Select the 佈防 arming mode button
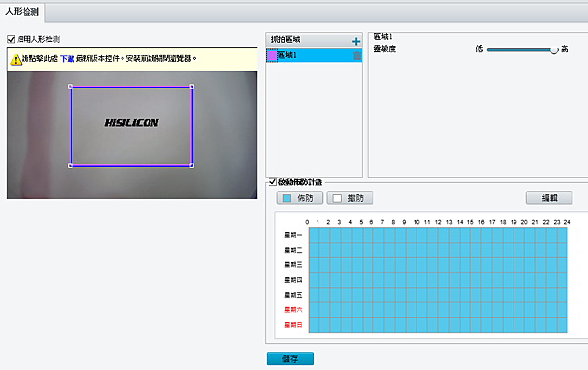588x370 pixels. [x=300, y=198]
